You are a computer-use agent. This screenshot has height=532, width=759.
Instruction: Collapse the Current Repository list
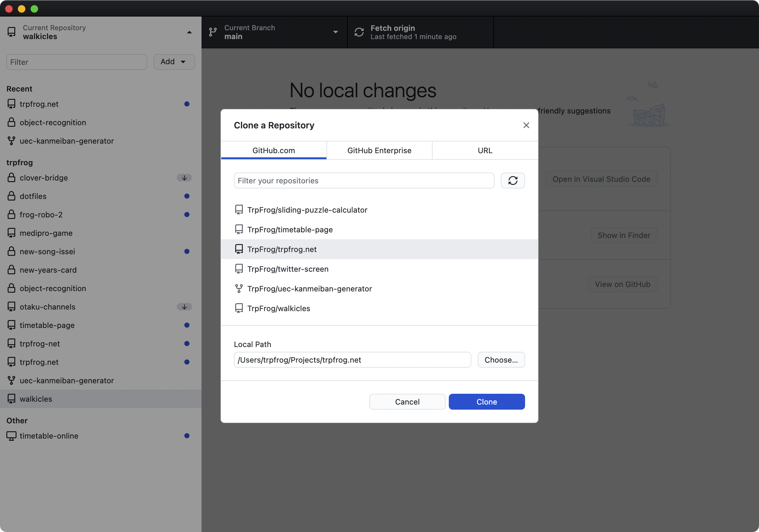(x=189, y=32)
